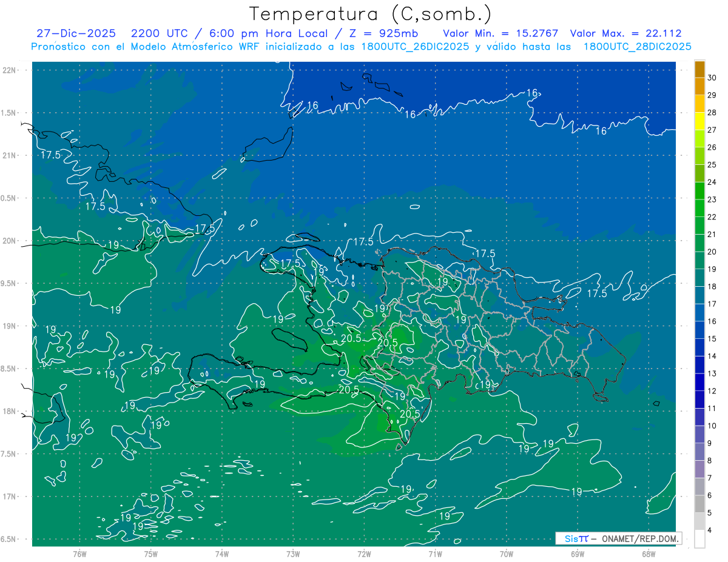Select the date '27-Dic-2025' in header
728x562 pixels.
click(x=76, y=34)
